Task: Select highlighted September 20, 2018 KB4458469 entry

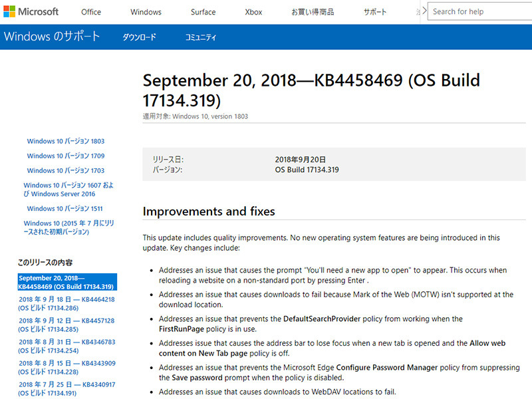Action: [x=67, y=282]
